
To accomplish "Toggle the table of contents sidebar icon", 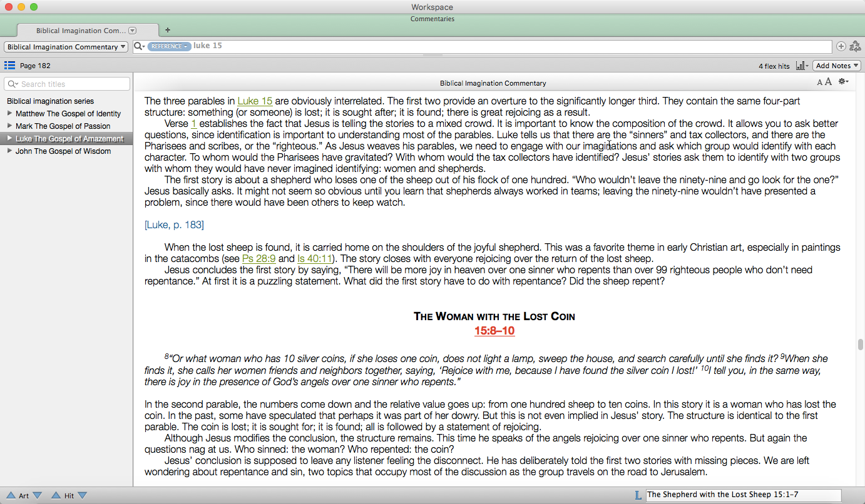I will pyautogui.click(x=9, y=65).
